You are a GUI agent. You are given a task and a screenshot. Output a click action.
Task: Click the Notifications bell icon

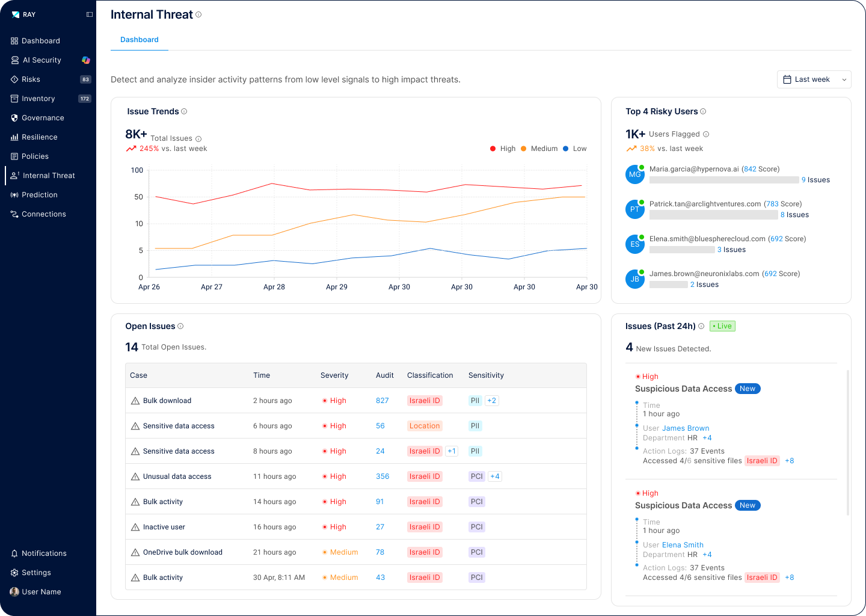[14, 553]
